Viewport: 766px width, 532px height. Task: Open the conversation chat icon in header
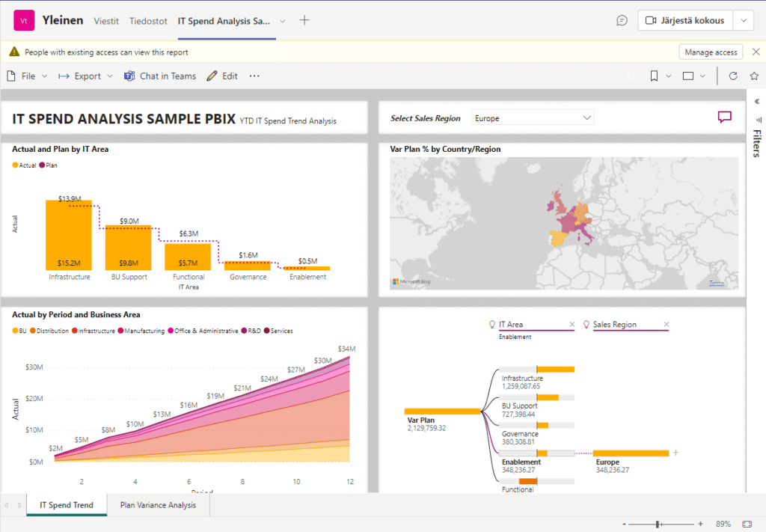[622, 20]
